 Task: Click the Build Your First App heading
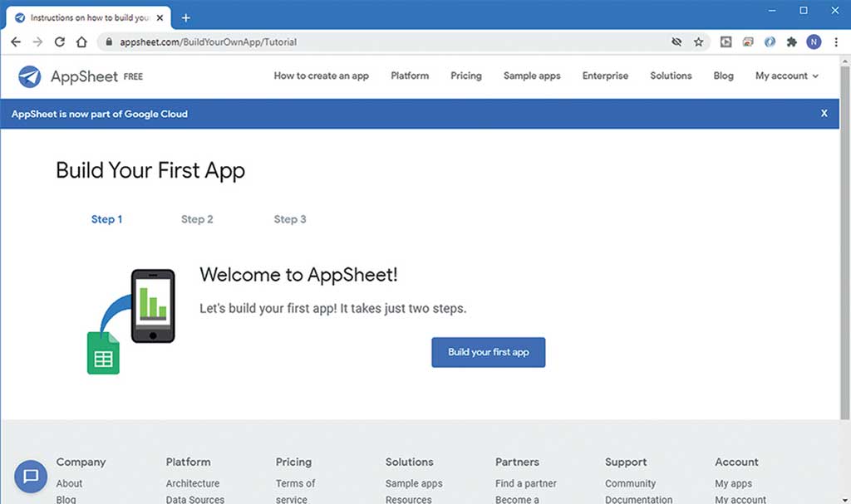point(150,170)
